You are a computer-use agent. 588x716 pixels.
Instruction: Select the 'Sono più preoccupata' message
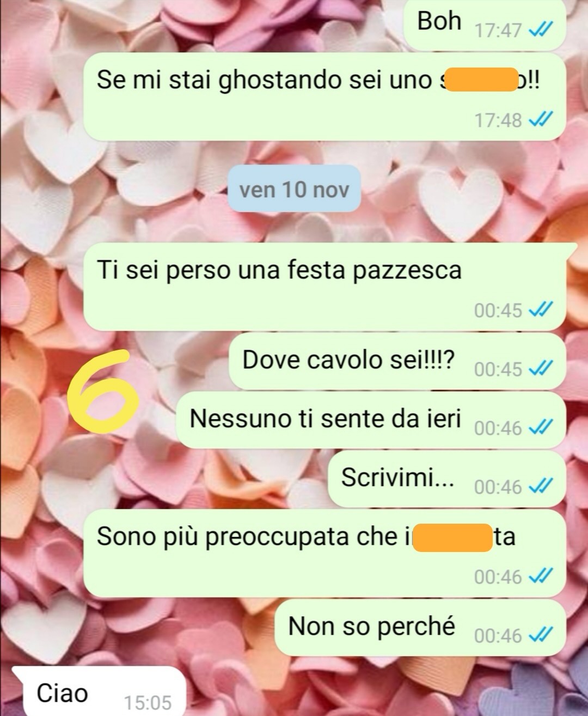[324, 553]
